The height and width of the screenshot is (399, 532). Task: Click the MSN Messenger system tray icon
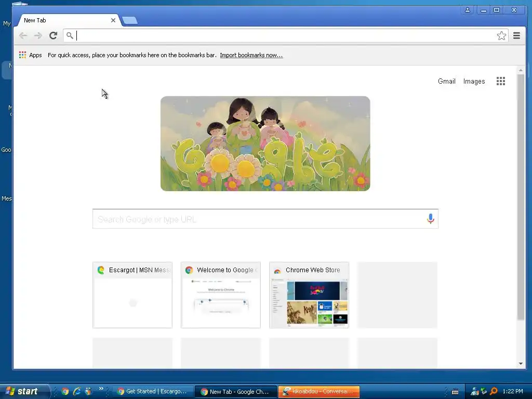(474, 392)
